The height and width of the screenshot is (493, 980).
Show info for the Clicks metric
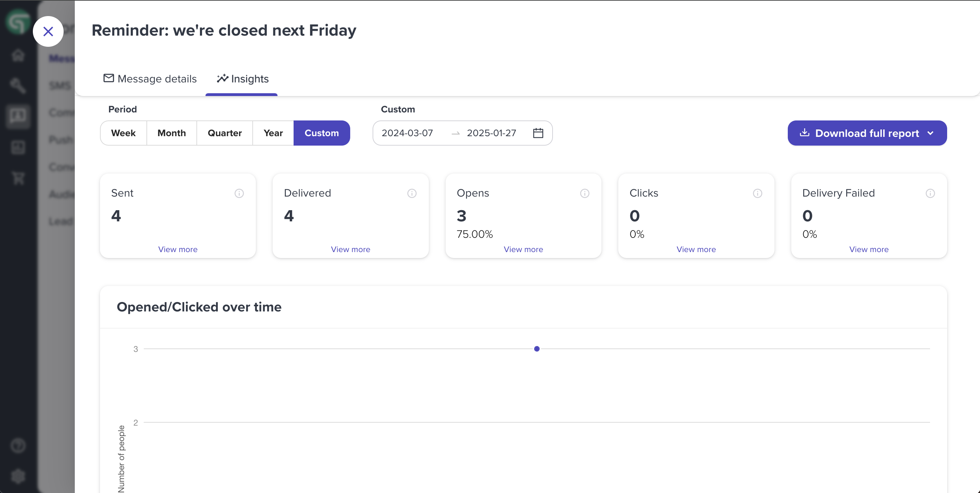pos(757,193)
